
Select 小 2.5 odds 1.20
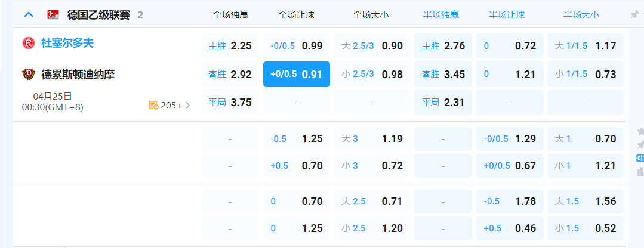pyautogui.click(x=372, y=228)
